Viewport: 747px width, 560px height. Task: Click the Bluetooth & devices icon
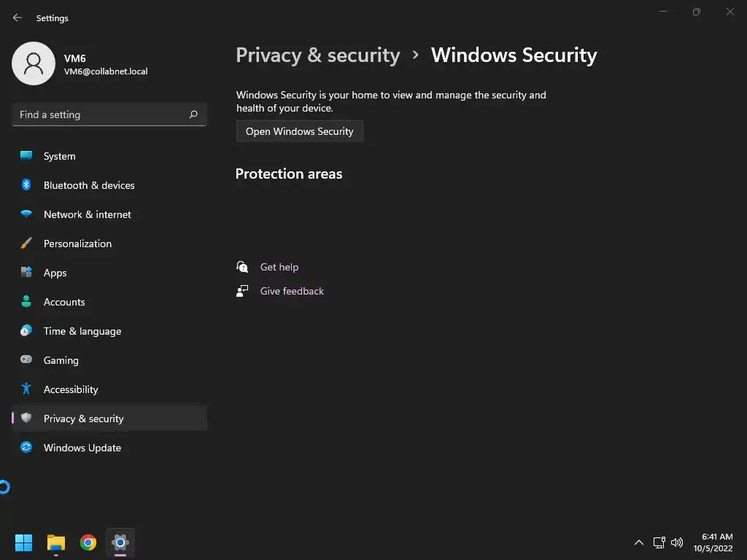pos(26,185)
